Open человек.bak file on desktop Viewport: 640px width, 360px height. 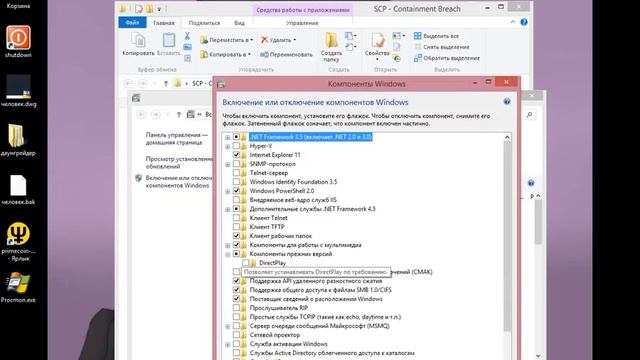(x=18, y=189)
